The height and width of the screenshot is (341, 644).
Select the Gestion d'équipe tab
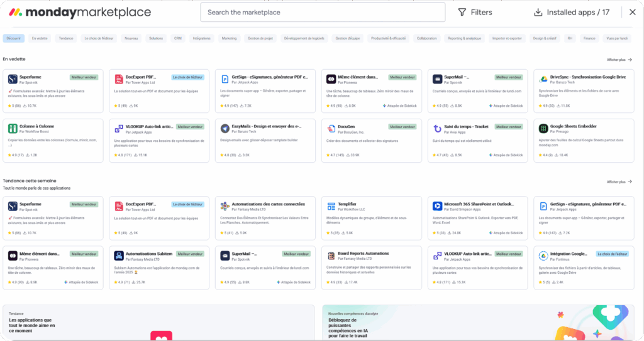347,38
